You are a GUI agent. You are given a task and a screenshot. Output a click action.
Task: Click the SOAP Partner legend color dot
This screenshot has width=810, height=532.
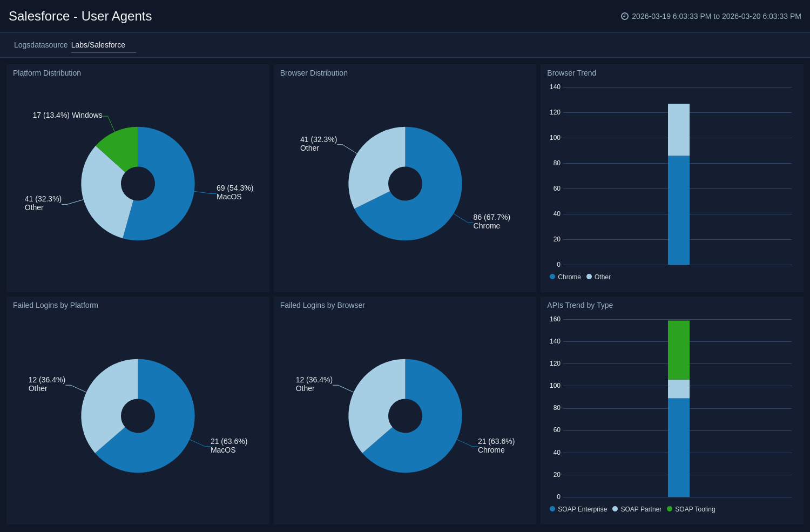[x=615, y=509]
